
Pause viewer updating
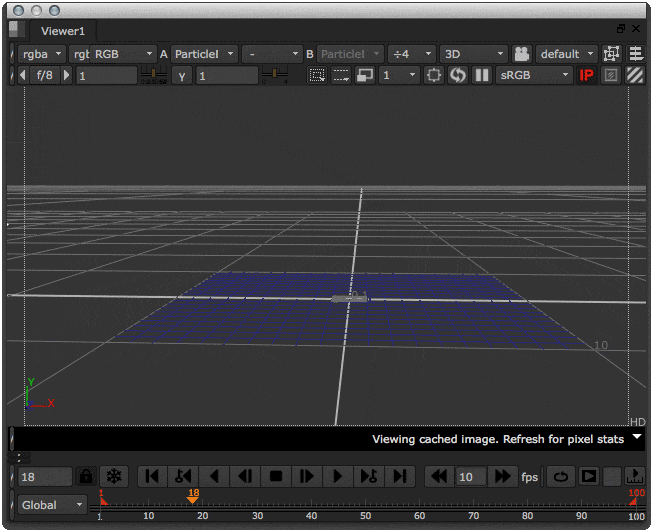click(x=481, y=75)
